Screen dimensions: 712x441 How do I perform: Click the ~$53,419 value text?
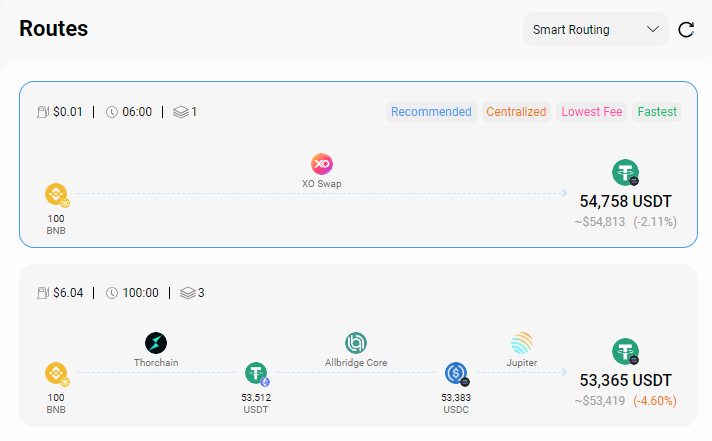pos(599,401)
